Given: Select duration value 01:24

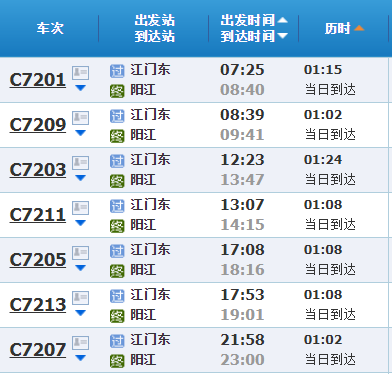Looking at the screenshot, I should point(323,160).
